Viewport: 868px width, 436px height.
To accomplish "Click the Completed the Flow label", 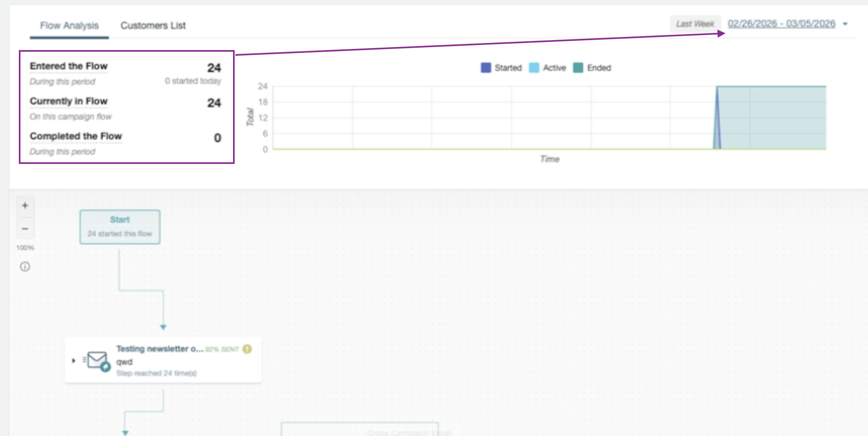I will pos(76,136).
